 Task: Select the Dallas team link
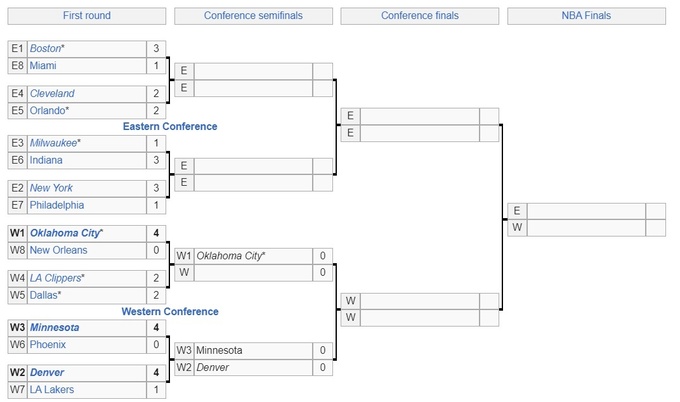tap(46, 295)
